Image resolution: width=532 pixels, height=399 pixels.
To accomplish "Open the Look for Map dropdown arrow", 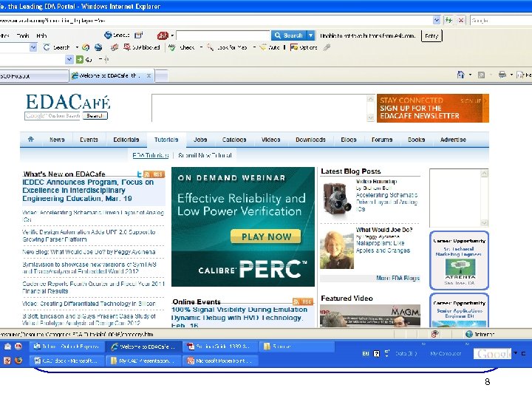I will (254, 47).
